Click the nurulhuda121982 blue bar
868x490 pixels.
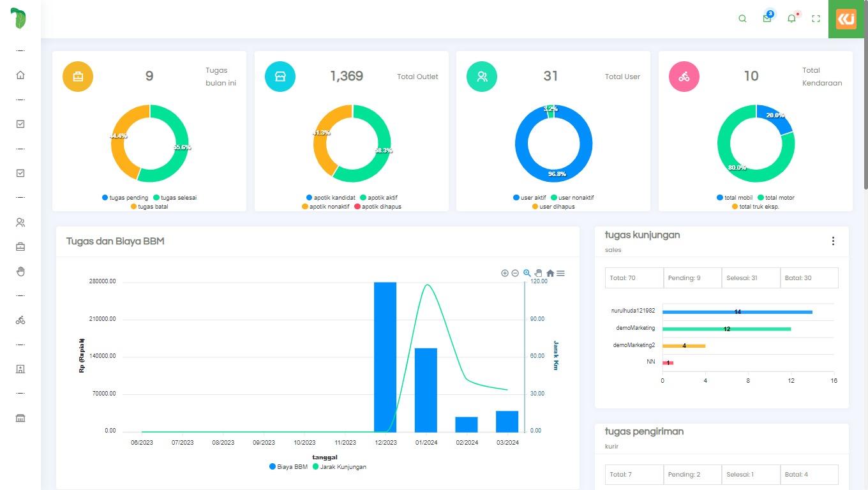click(737, 312)
